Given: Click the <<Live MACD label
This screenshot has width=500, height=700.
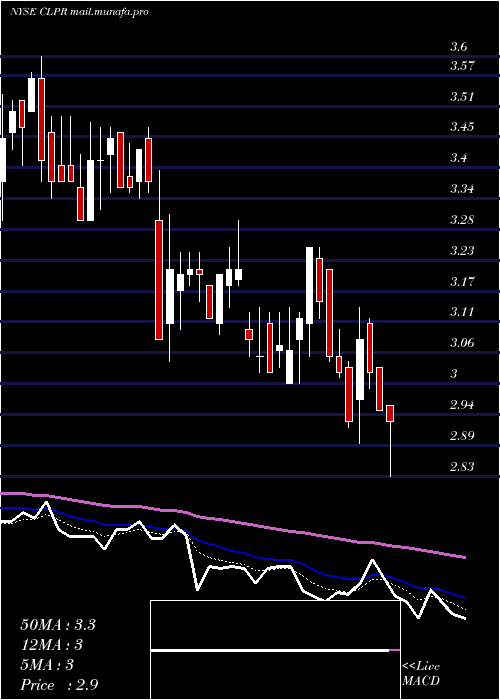Looking at the screenshot, I should [x=421, y=674].
